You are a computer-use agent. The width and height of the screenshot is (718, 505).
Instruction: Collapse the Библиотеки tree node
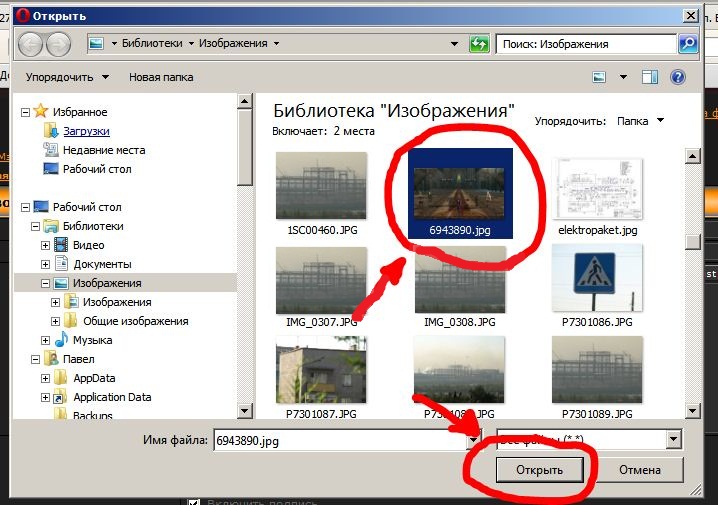[35, 226]
